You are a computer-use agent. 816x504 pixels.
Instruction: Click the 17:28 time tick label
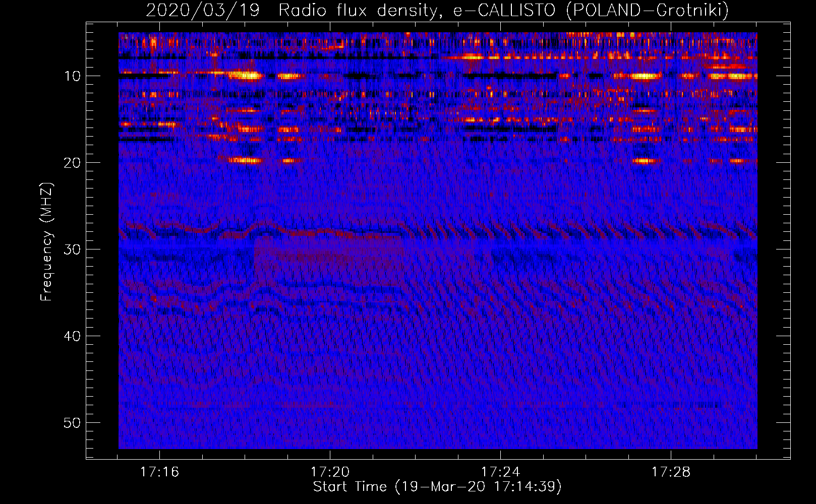[x=671, y=472]
